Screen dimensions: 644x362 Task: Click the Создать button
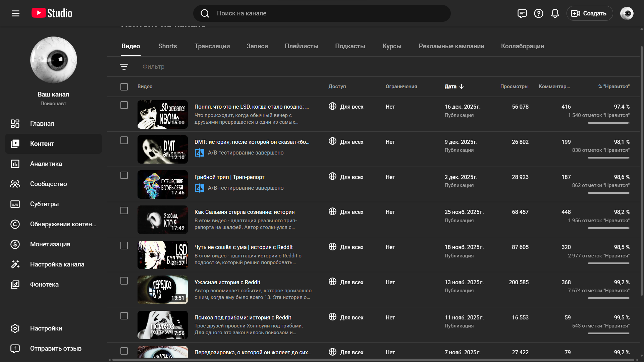[x=589, y=13]
